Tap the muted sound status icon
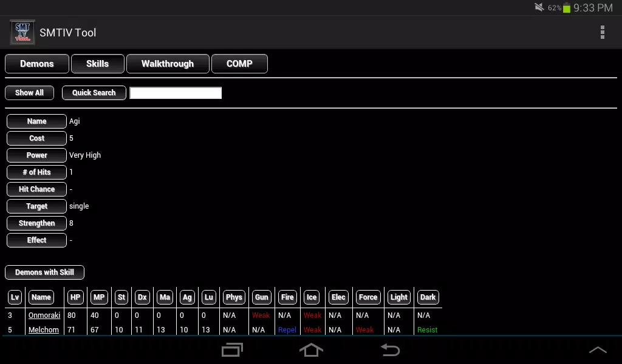 tap(539, 7)
